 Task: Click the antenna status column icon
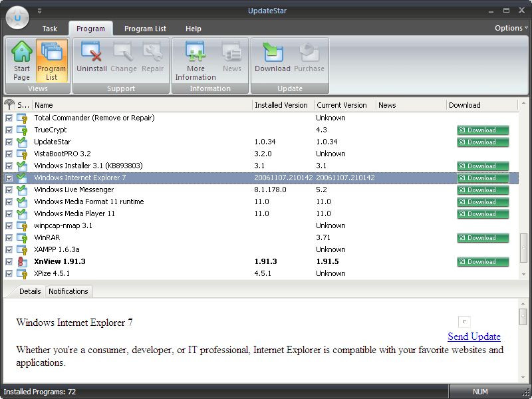click(9, 105)
